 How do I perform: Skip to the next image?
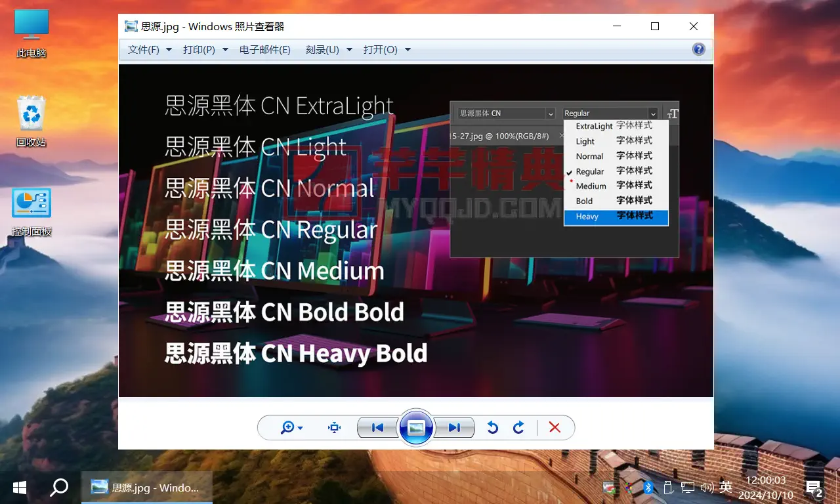coord(454,428)
